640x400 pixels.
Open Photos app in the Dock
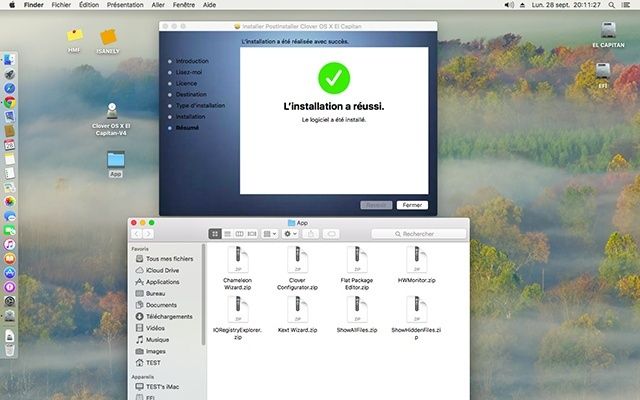9,201
